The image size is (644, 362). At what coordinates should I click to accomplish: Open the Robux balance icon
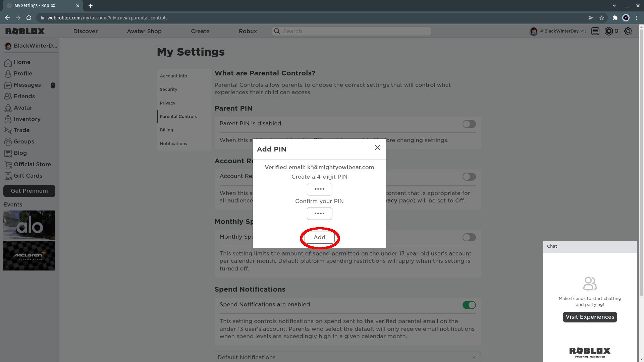pos(608,31)
